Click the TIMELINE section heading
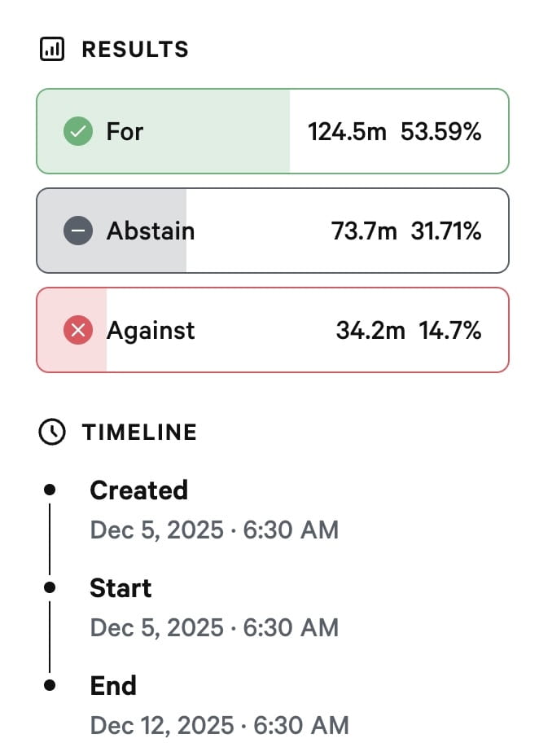 click(139, 432)
